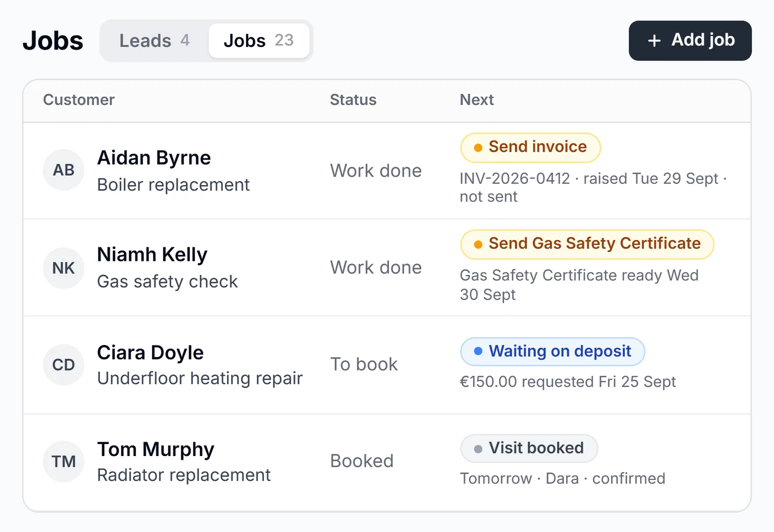Open Aidan Byrne's customer name
The height and width of the screenshot is (532, 774).
pos(154,158)
